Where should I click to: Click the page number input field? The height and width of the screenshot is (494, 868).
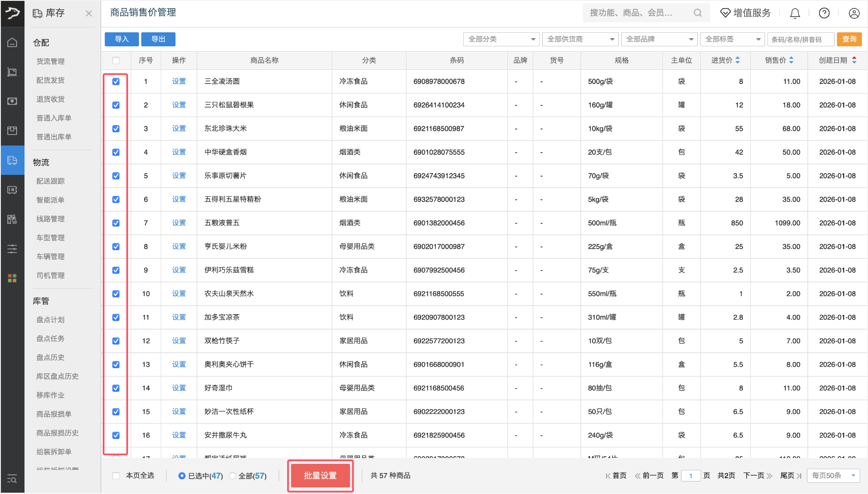[691, 476]
